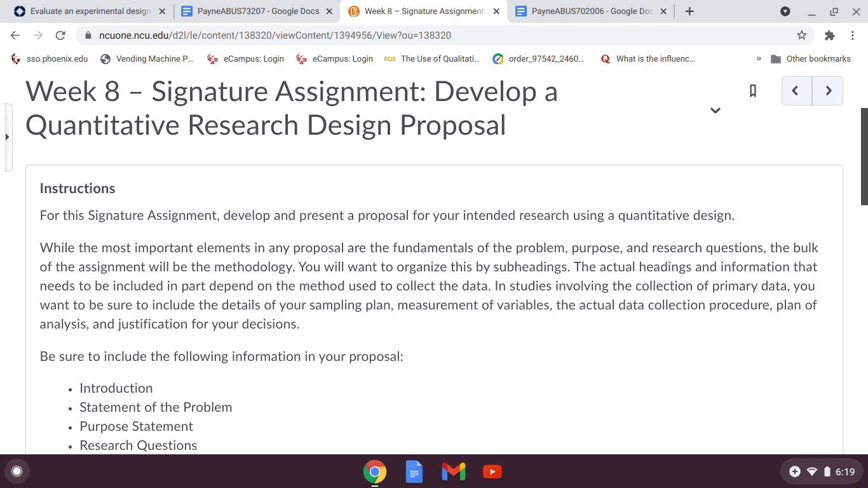The width and height of the screenshot is (868, 488).
Task: Open Other bookmarks folder
Action: 811,58
